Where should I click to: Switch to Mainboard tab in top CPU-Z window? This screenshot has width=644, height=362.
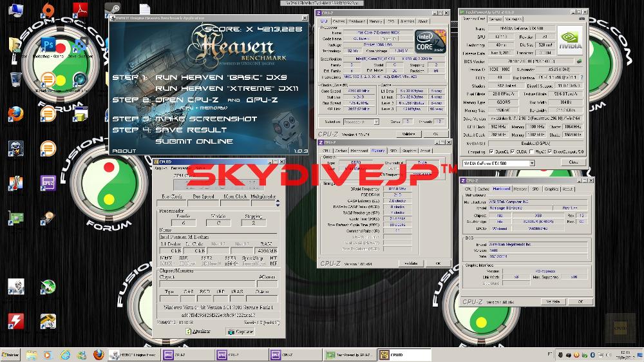[357, 21]
